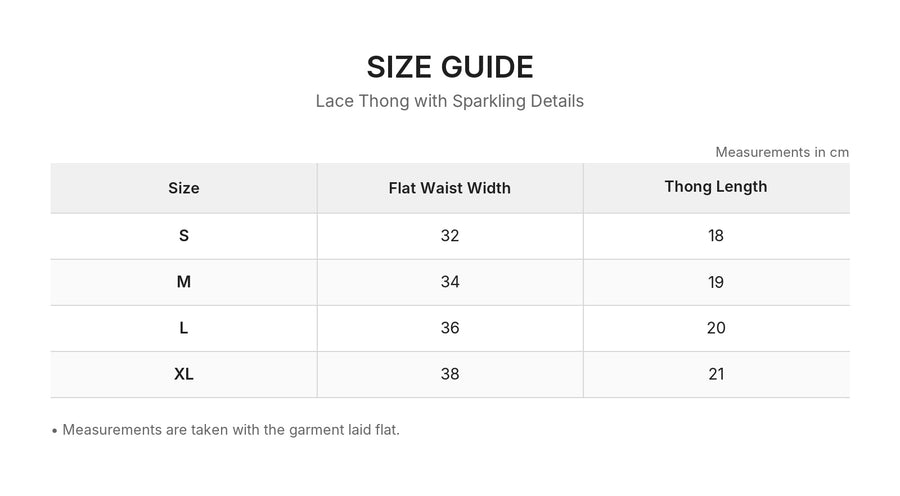
Task: Click the thong length value 20
Action: click(x=716, y=328)
